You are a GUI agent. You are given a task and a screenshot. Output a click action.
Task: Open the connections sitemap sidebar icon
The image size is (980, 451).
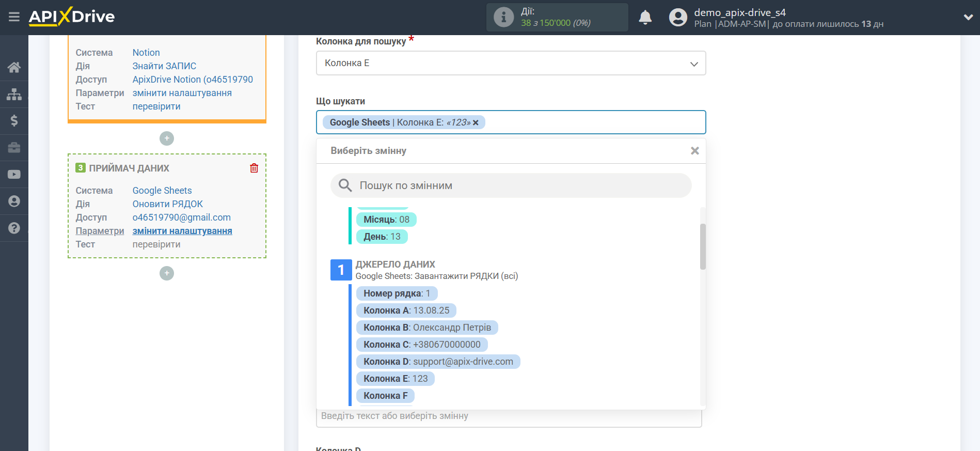(x=14, y=94)
